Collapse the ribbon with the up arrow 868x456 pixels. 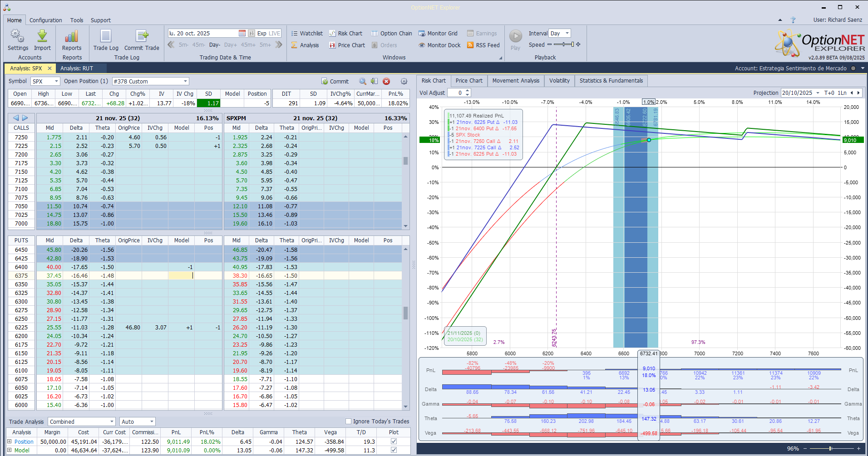pyautogui.click(x=780, y=20)
